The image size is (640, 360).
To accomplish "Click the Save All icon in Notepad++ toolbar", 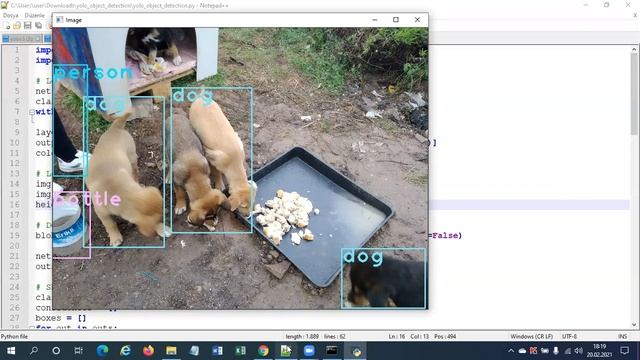I will 38,26.
